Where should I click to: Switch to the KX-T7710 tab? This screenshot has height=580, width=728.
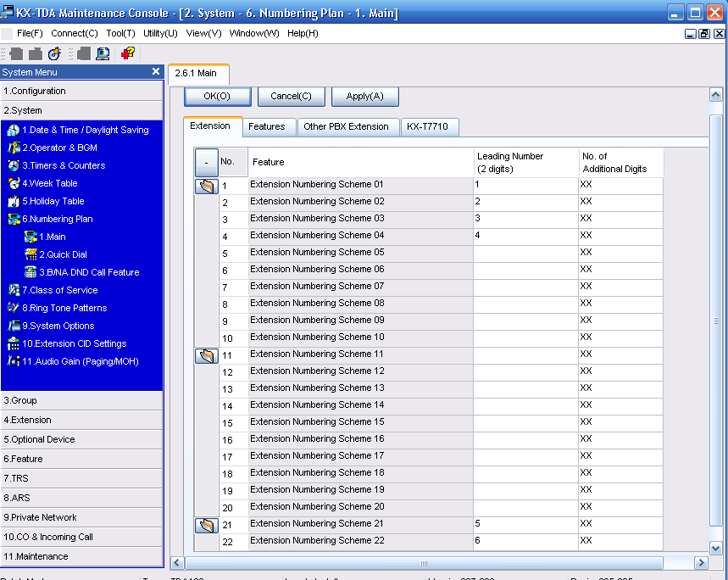tap(430, 127)
